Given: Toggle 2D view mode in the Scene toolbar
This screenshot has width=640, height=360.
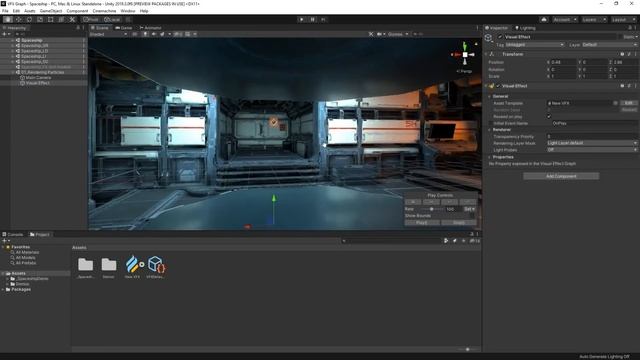Looking at the screenshot, I should point(135,34).
